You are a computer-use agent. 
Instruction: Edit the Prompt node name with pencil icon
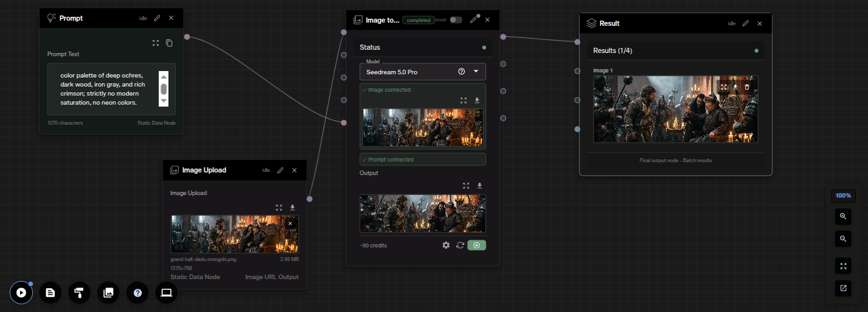click(x=157, y=18)
